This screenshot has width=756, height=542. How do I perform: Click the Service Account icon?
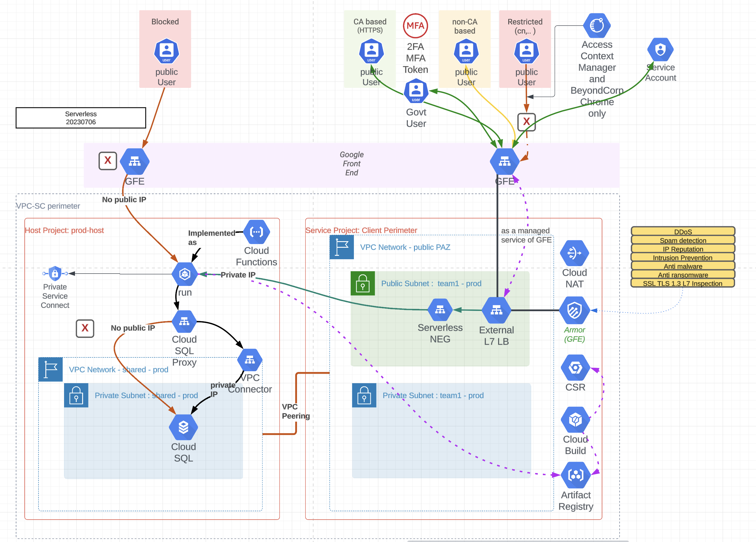[x=660, y=49]
